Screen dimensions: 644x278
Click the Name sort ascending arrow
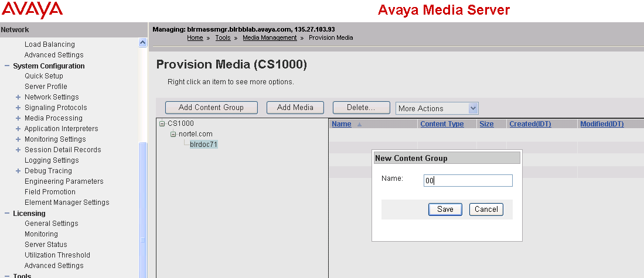click(360, 124)
